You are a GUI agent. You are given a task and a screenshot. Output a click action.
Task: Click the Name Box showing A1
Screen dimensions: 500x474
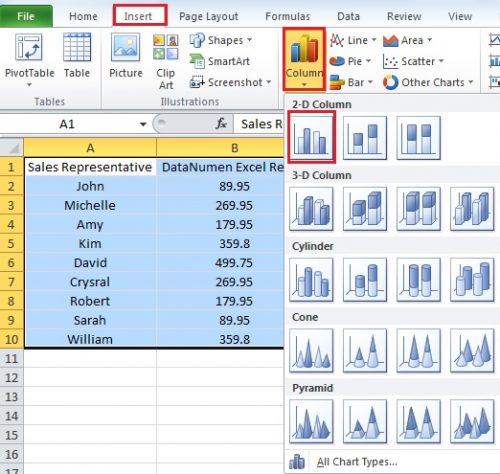[x=67, y=124]
